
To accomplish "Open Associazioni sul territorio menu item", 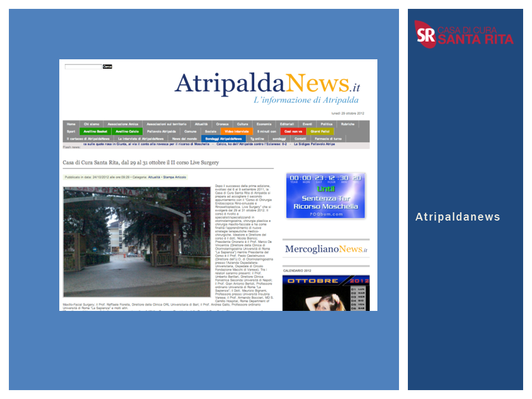I will [167, 124].
